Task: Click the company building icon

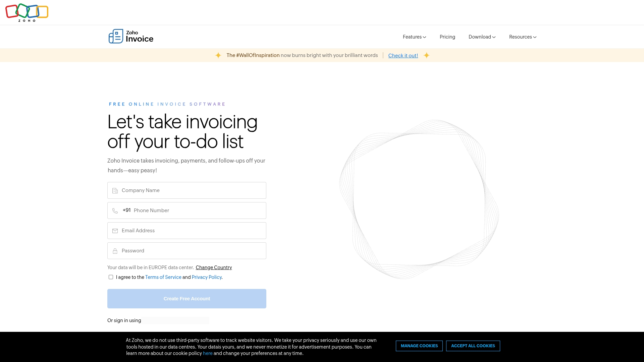Action: [x=115, y=191]
